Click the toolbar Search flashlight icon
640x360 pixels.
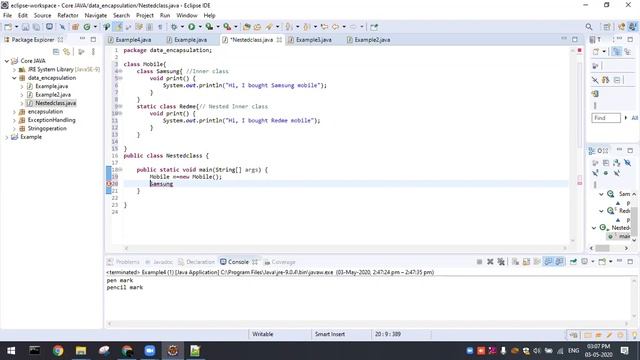pyautogui.click(x=269, y=27)
